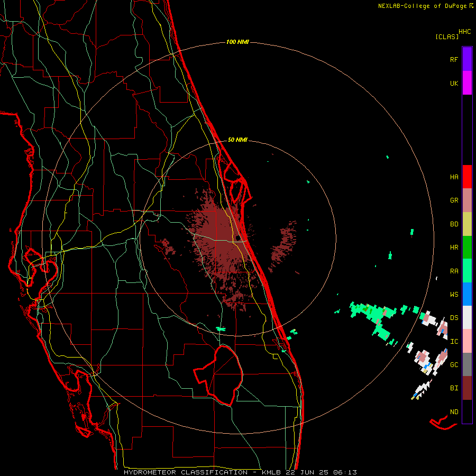Click the GC legend label
476x476 pixels.
point(454,365)
